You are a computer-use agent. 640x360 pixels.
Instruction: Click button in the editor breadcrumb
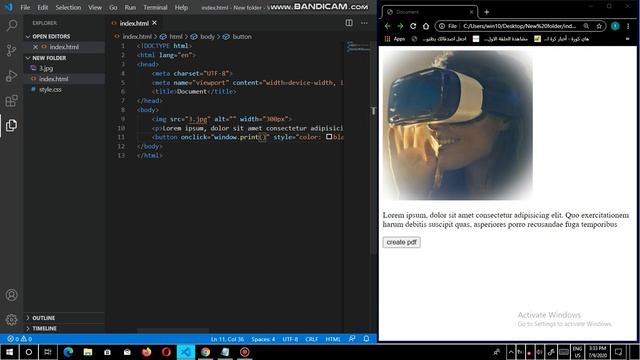pos(242,36)
